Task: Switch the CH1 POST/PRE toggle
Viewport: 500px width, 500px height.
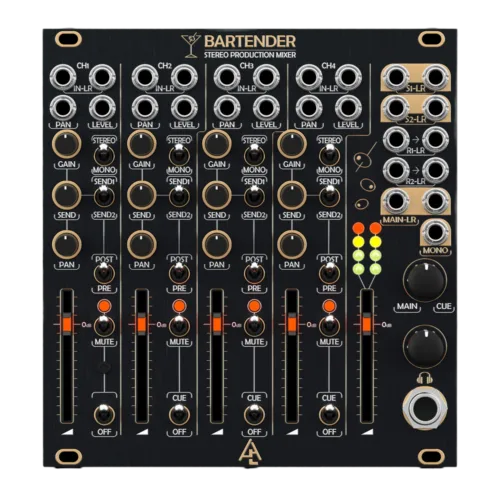Action: (x=104, y=273)
